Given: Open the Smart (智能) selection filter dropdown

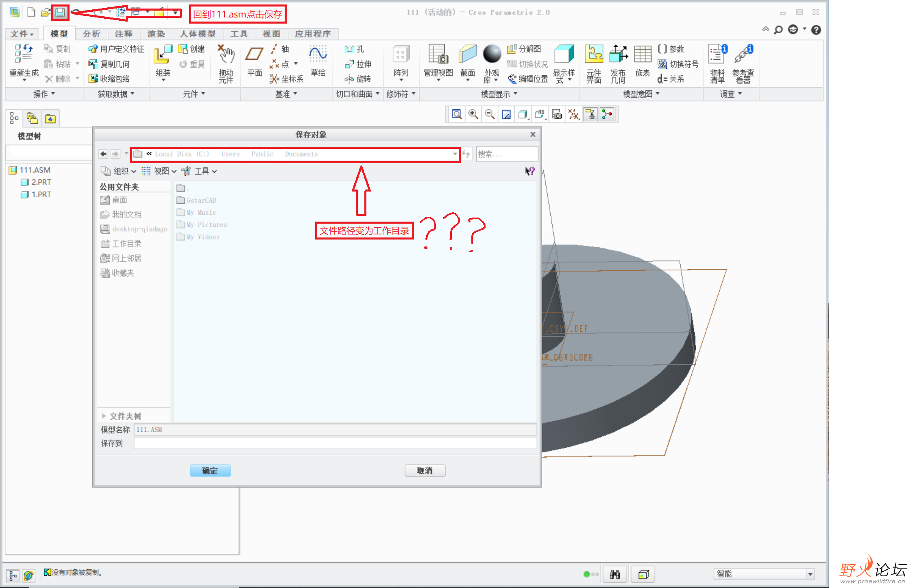Looking at the screenshot, I should tap(810, 574).
